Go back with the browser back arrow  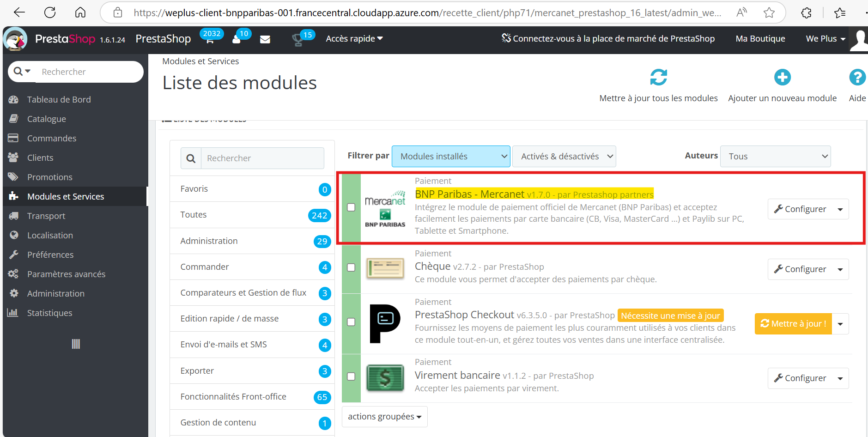pos(19,12)
